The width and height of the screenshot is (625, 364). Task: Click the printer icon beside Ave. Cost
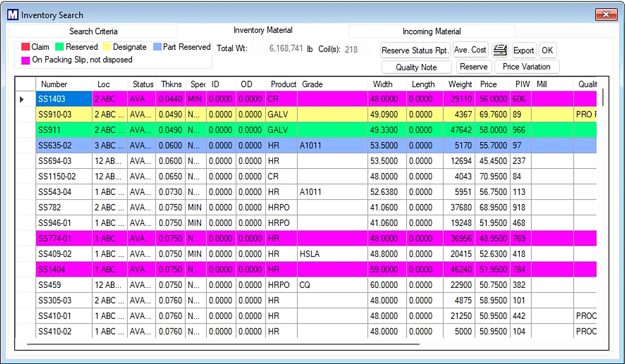coord(500,50)
